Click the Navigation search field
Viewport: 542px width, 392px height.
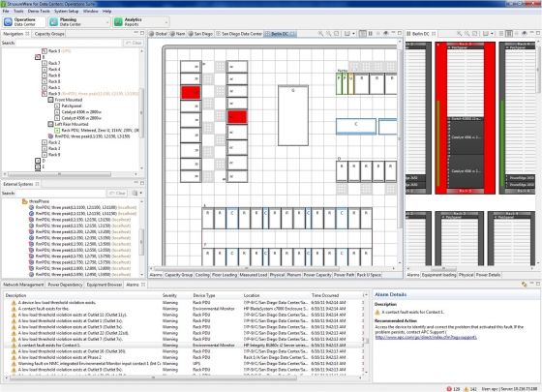point(69,43)
